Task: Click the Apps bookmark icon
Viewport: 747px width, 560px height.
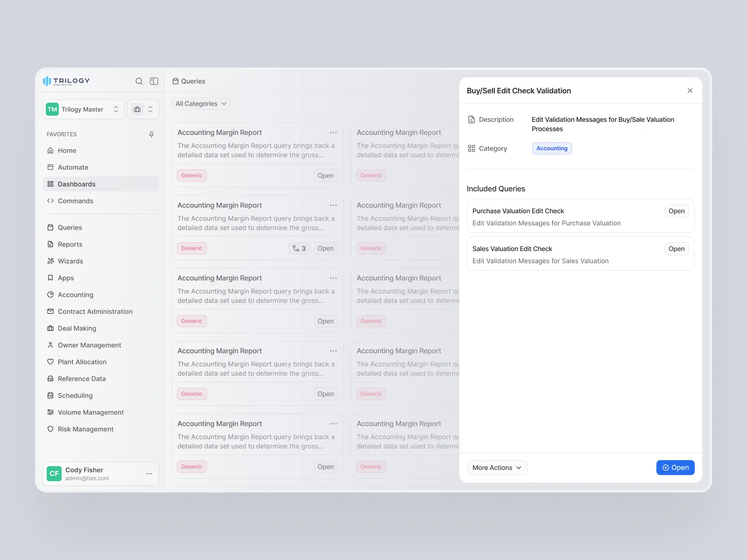Action: click(x=50, y=278)
